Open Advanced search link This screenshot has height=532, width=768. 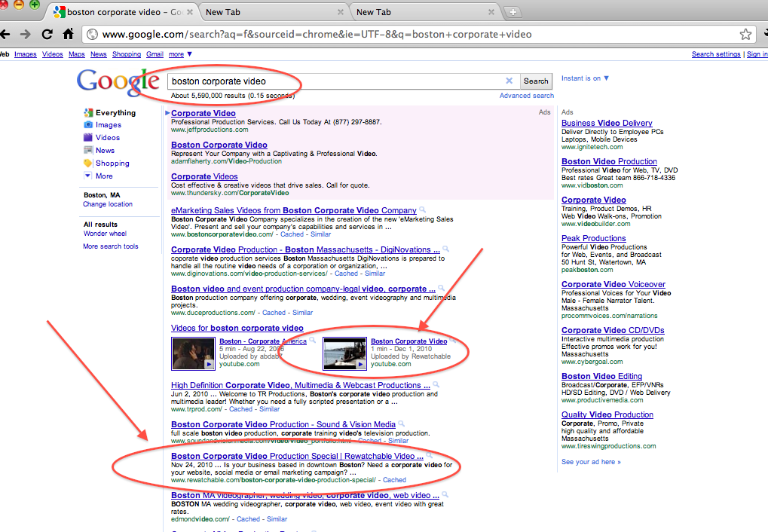click(x=527, y=96)
